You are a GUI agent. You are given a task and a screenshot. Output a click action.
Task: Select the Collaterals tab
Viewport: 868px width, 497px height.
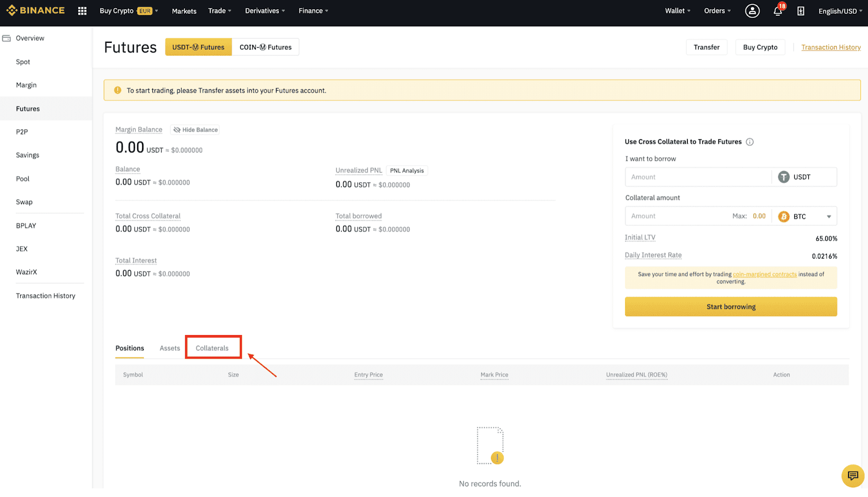click(212, 348)
